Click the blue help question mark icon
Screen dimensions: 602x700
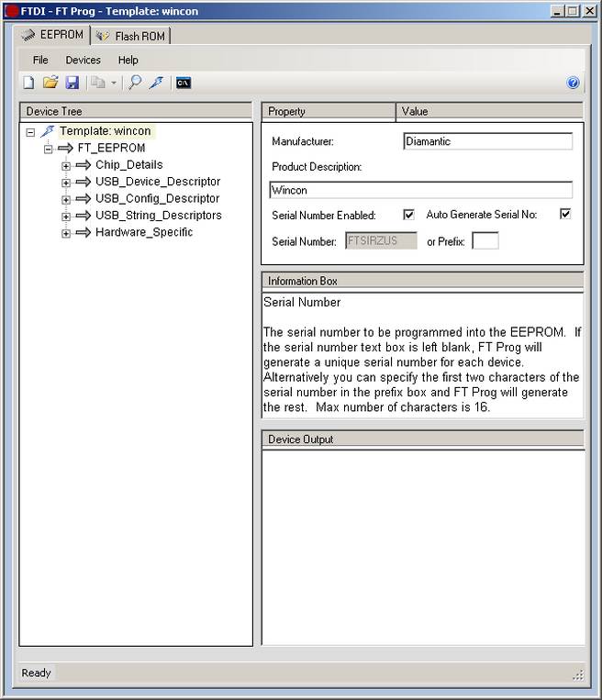(x=574, y=83)
